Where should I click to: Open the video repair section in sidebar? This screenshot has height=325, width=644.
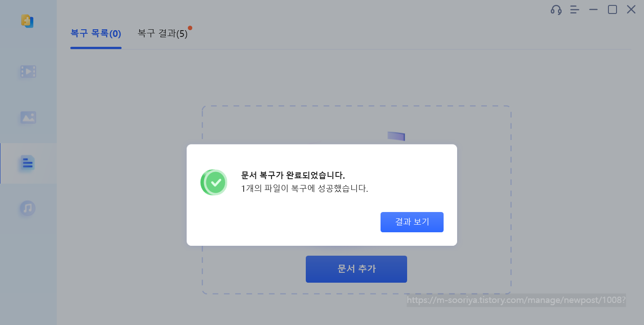[28, 72]
